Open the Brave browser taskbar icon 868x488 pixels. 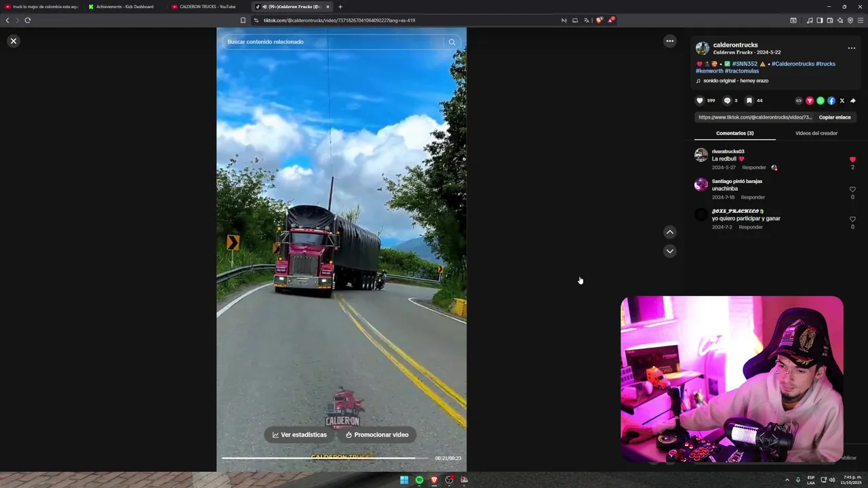[x=434, y=480]
